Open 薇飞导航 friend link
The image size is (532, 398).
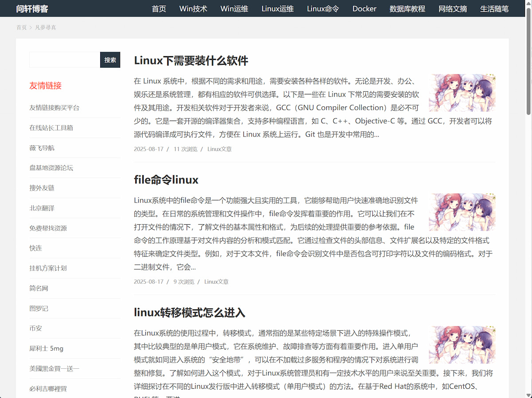pyautogui.click(x=42, y=148)
